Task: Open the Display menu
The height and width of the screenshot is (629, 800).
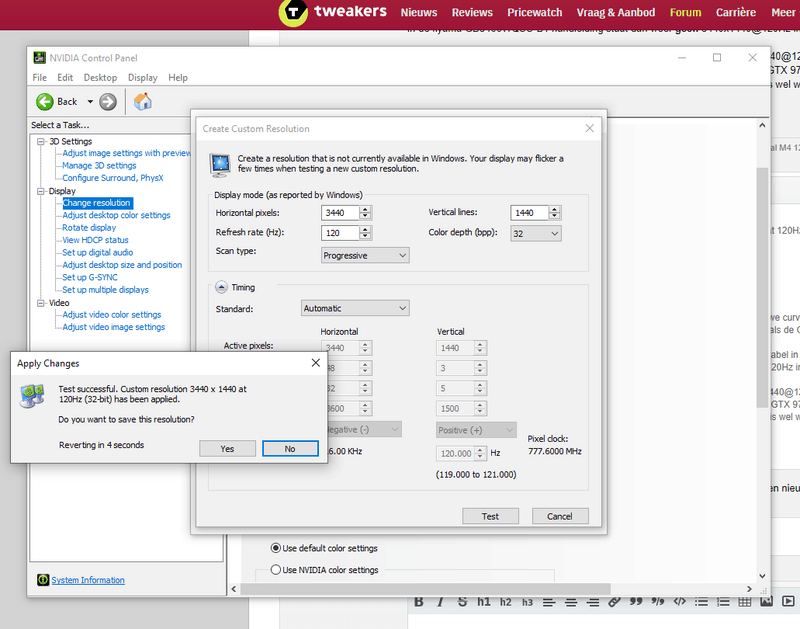Action: tap(142, 78)
